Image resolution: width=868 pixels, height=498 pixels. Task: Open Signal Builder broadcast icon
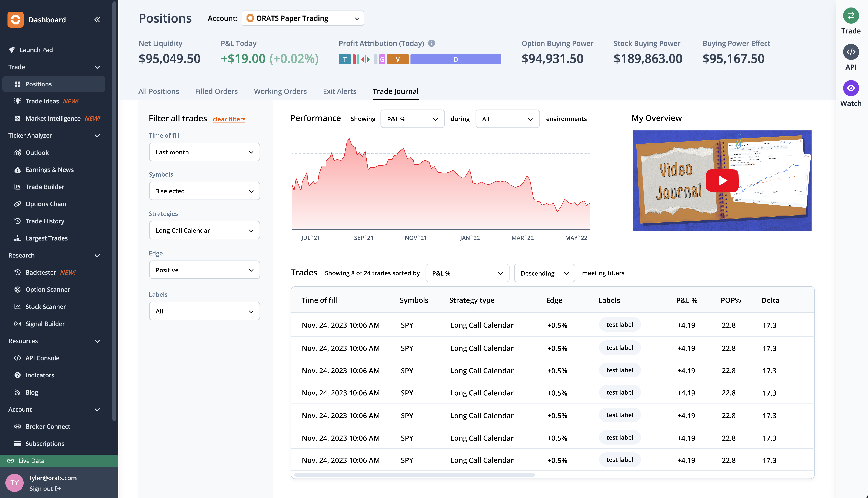coord(17,324)
